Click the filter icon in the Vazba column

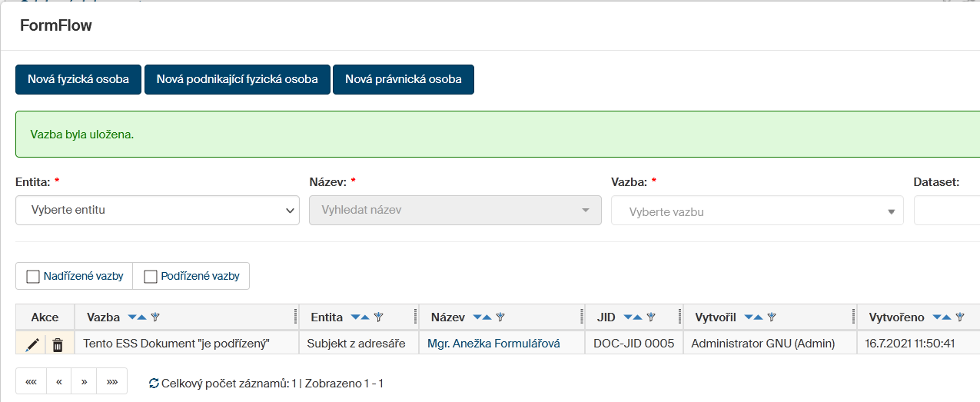(154, 317)
